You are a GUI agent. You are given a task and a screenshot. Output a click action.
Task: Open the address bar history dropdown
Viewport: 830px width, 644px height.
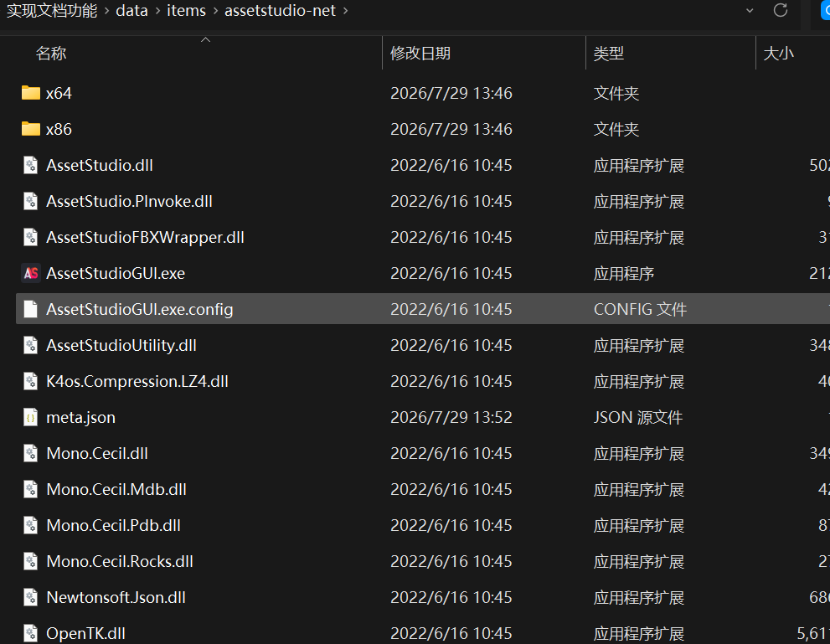point(750,11)
